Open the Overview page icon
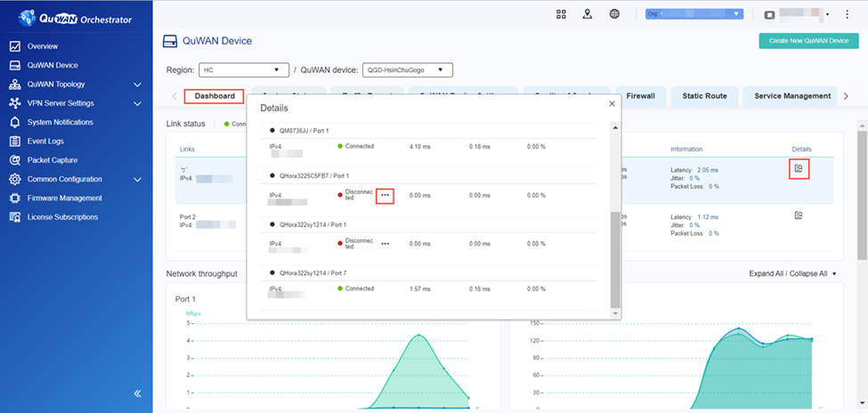 click(15, 46)
